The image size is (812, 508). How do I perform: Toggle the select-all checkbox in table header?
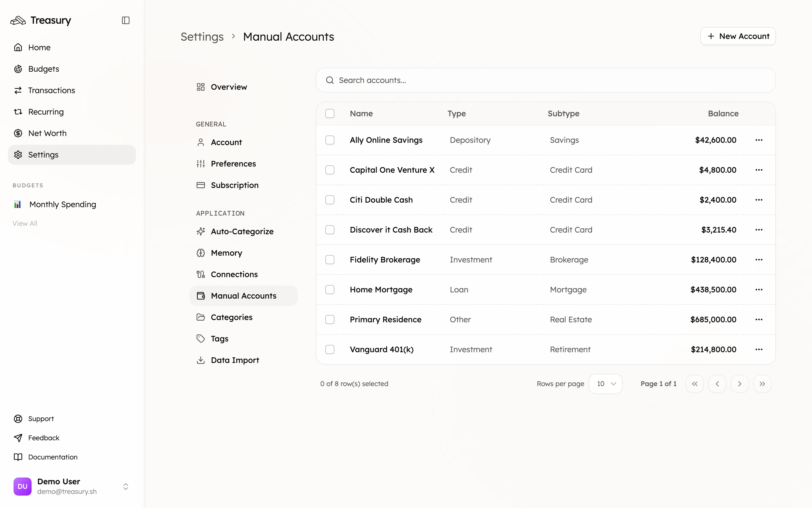[x=330, y=113]
